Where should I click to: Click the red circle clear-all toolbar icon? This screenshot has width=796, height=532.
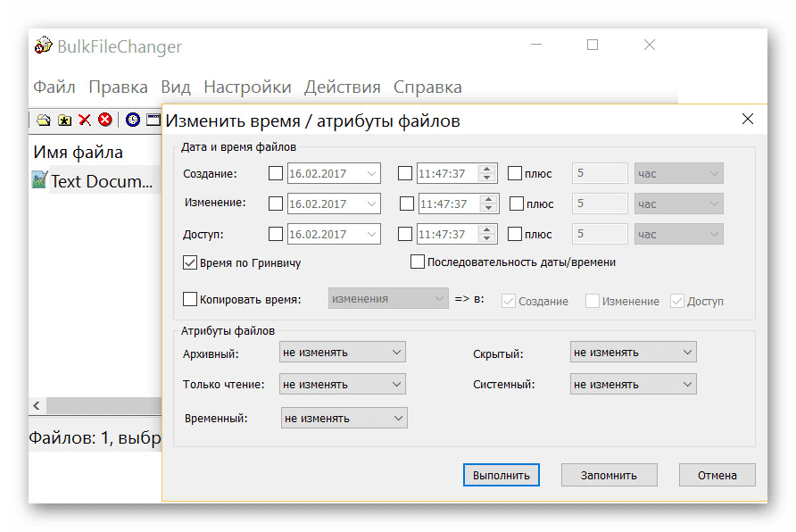(x=105, y=120)
